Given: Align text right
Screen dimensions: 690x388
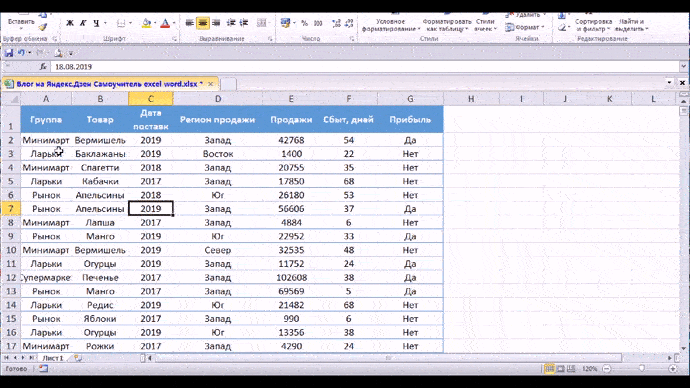Looking at the screenshot, I should tap(216, 23).
